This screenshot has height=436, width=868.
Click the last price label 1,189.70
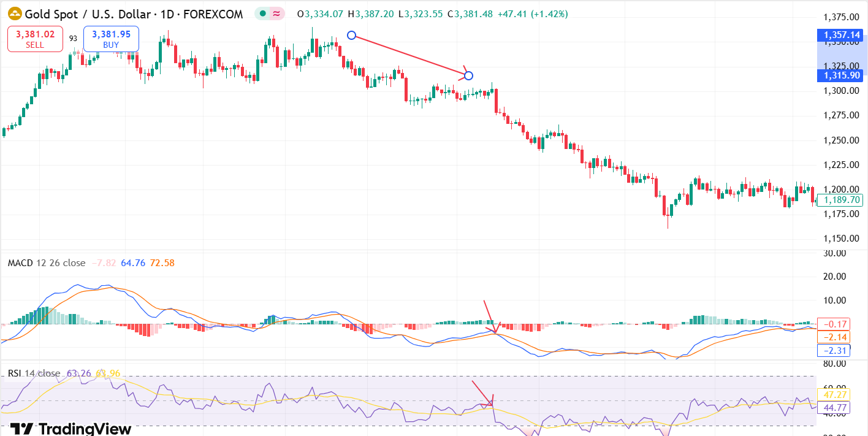click(840, 200)
